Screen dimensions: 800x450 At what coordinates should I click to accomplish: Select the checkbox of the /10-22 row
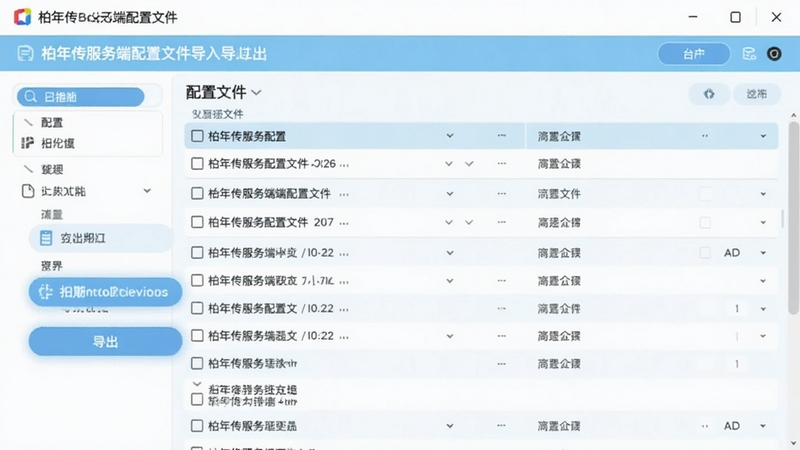(x=197, y=253)
